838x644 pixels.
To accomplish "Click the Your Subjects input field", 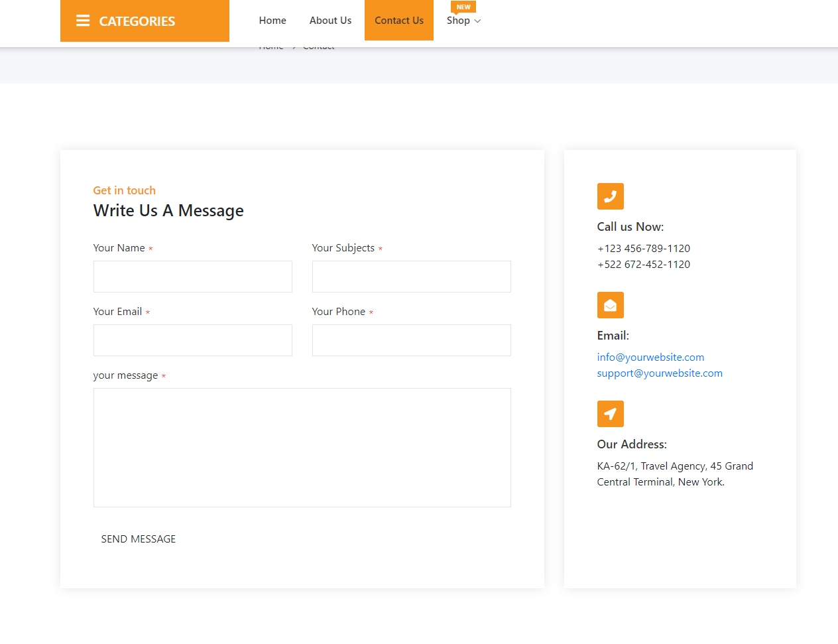I will click(411, 276).
